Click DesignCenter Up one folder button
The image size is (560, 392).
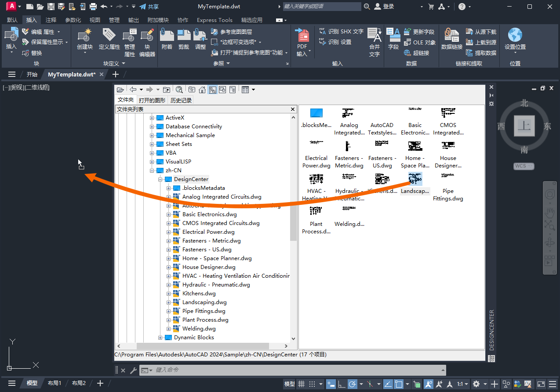click(167, 90)
